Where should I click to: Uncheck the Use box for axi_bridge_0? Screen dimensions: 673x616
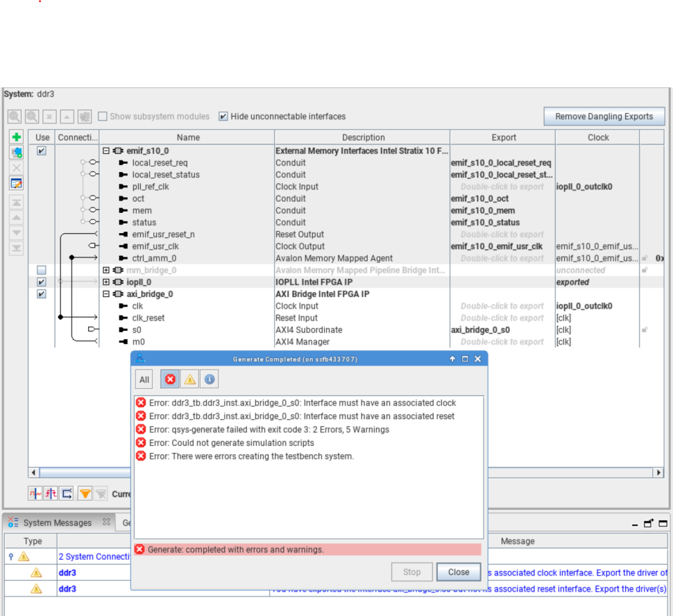(x=42, y=294)
